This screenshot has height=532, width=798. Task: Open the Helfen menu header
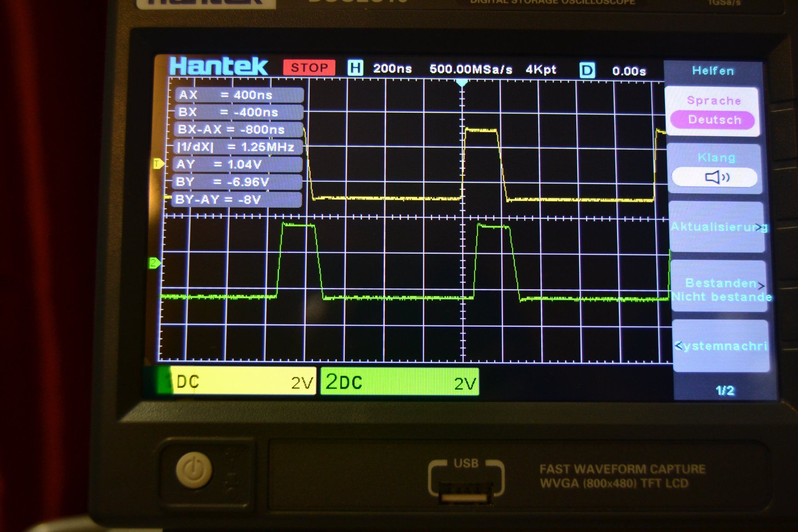point(713,71)
